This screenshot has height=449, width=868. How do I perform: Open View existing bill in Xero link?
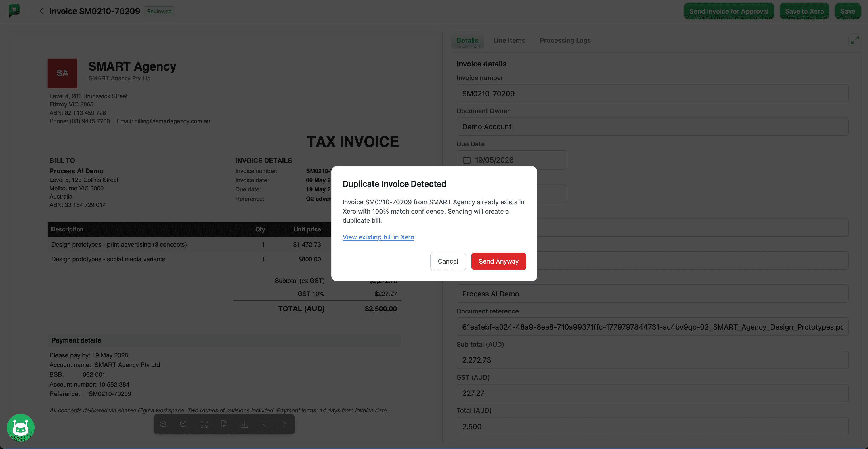[378, 237]
